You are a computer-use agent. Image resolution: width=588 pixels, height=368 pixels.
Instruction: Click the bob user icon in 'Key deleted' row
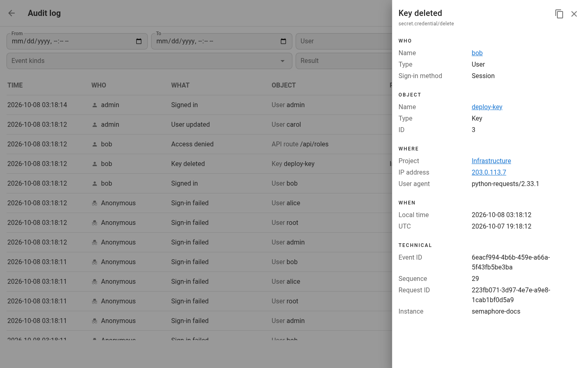(95, 164)
